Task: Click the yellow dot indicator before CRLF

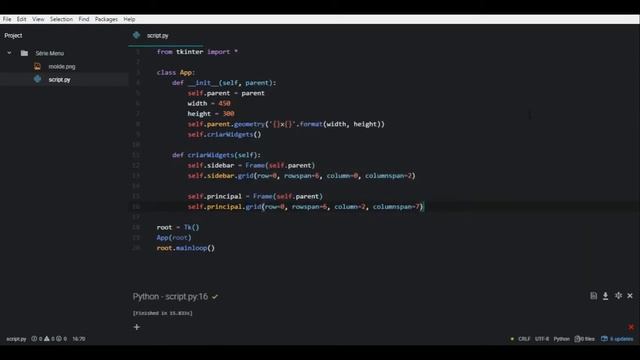Action: pos(512,339)
